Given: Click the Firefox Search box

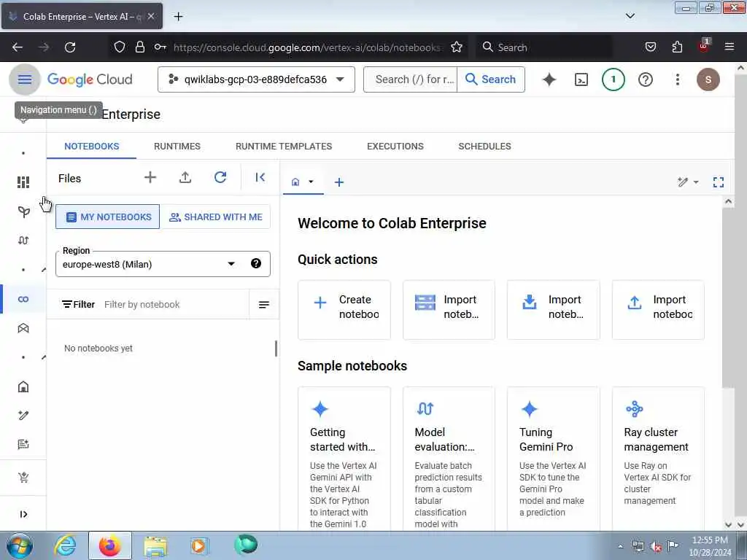Looking at the screenshot, I should (544, 47).
